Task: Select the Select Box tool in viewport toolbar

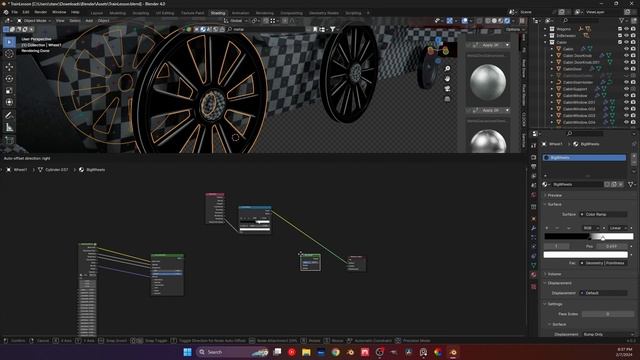Action: (x=9, y=42)
